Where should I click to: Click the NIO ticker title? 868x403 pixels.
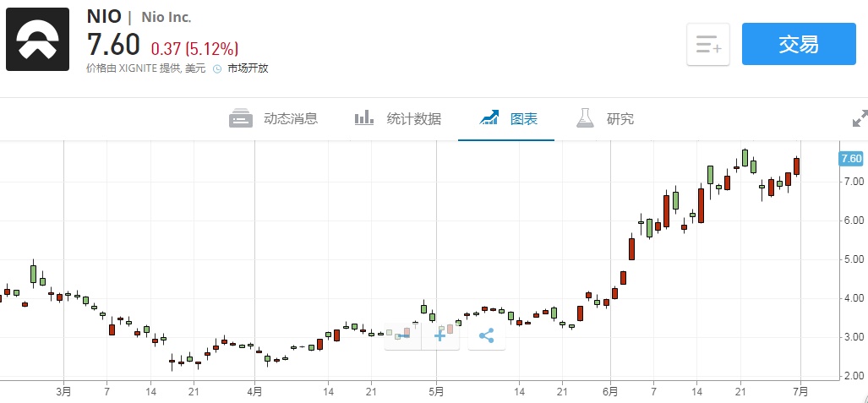[x=104, y=17]
